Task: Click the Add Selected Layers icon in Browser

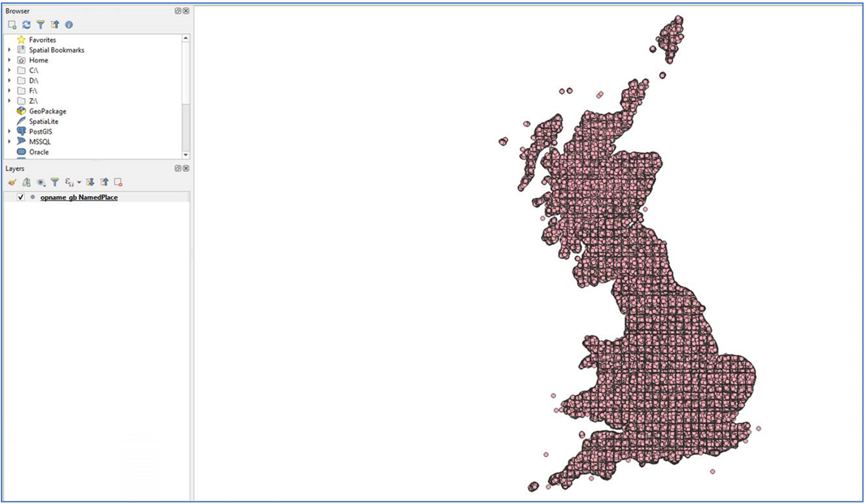Action: click(x=12, y=25)
